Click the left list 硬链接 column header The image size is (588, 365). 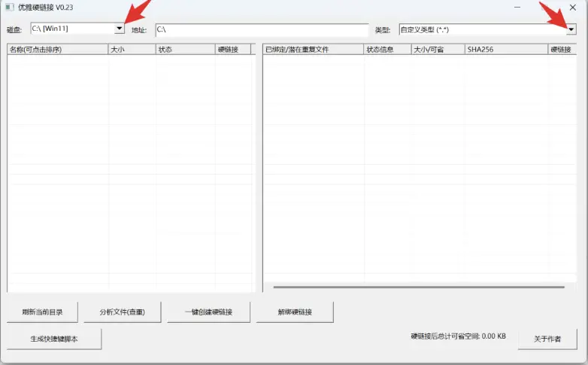(x=233, y=49)
